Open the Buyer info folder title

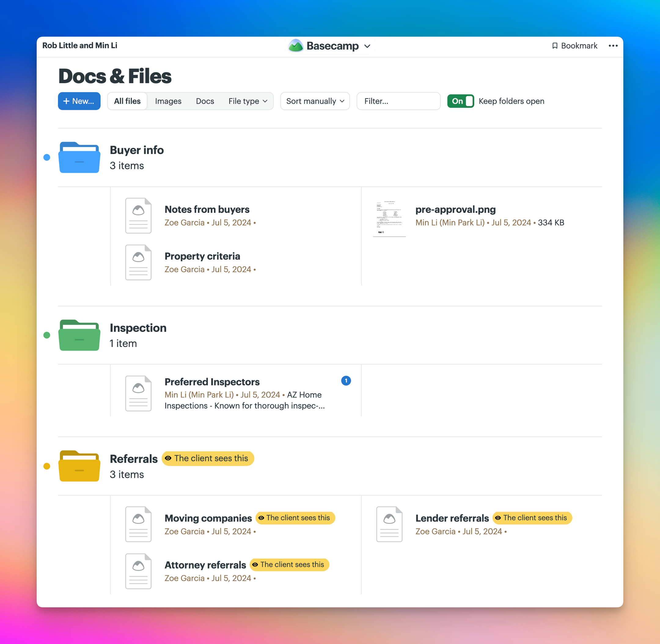(x=137, y=150)
